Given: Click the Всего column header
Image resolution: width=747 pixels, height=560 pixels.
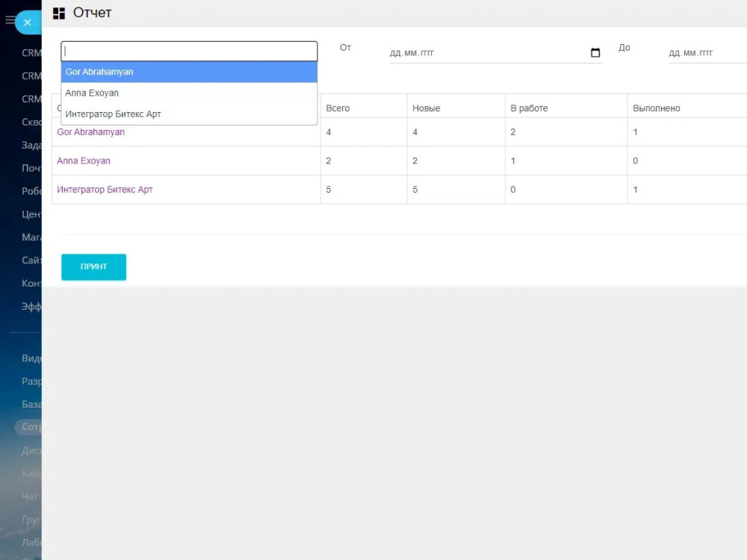Looking at the screenshot, I should coord(338,108).
